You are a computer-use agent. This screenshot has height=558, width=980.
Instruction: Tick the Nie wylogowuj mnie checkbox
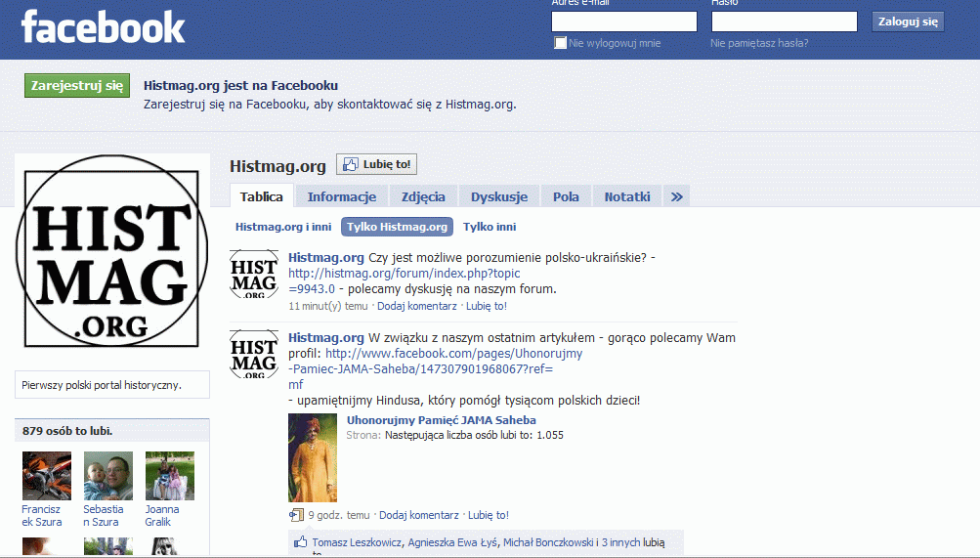tap(560, 42)
